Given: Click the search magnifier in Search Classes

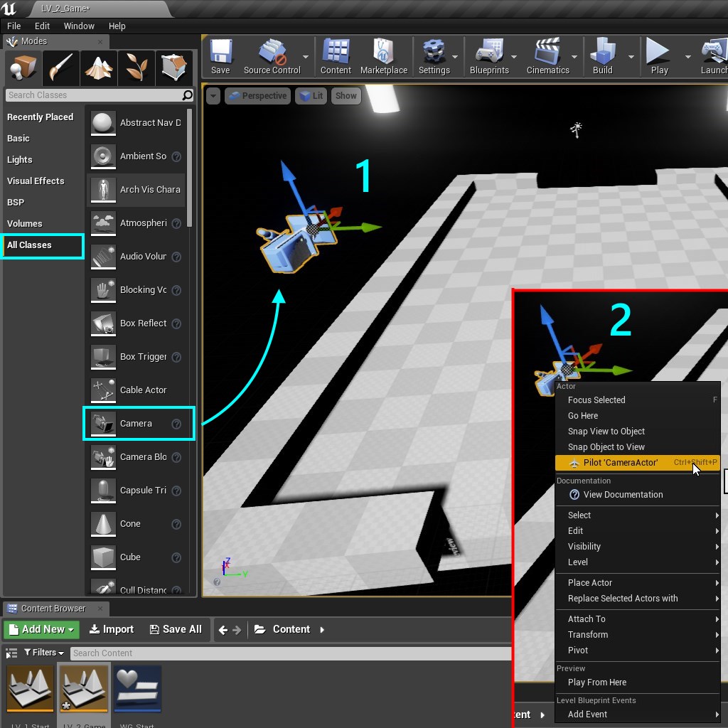Looking at the screenshot, I should (187, 95).
